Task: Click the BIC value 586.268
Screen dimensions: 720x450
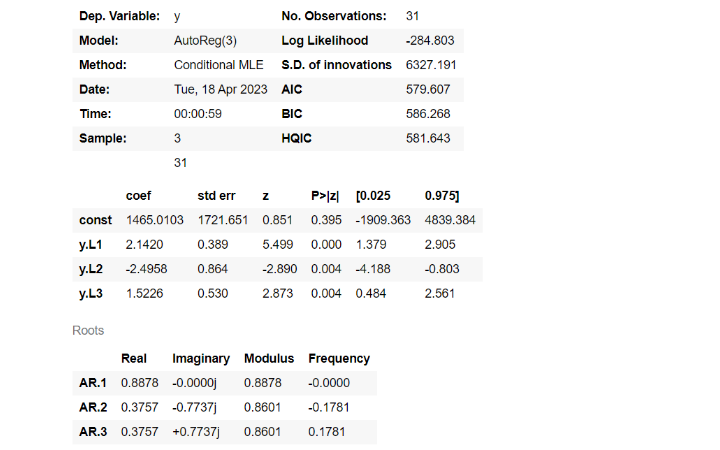Action: coord(428,113)
